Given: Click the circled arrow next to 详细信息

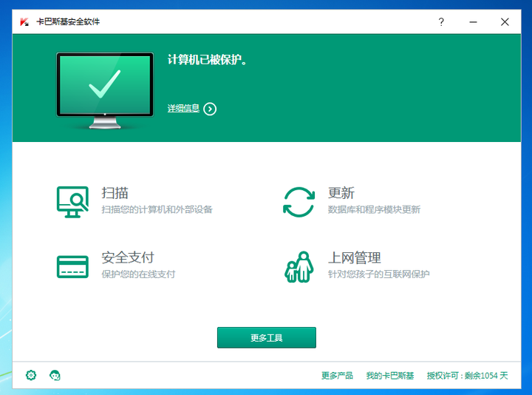Looking at the screenshot, I should [210, 109].
